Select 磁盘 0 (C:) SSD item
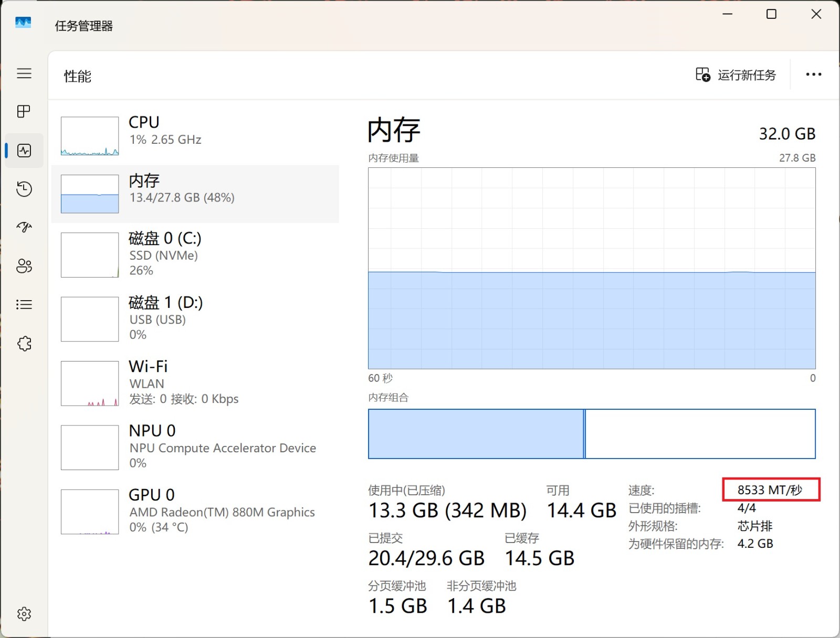840x638 pixels. pyautogui.click(x=195, y=254)
